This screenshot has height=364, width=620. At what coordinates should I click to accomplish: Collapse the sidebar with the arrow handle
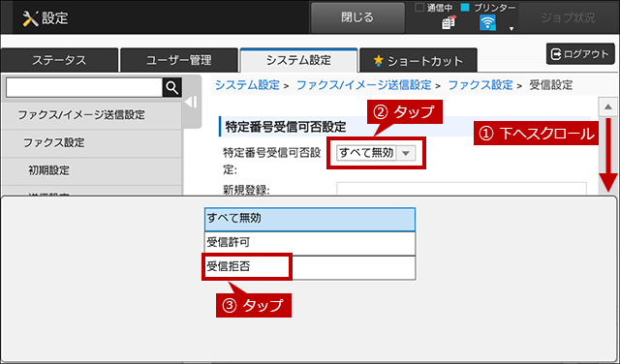(191, 103)
